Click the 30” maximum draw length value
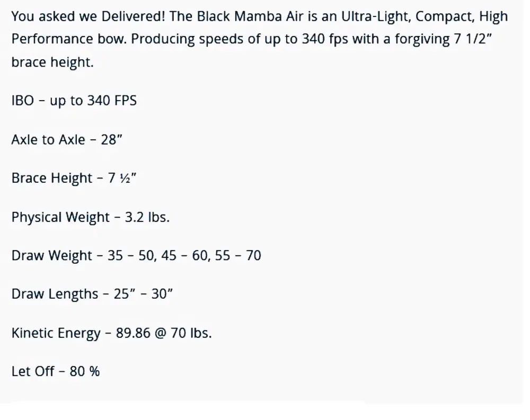Image resolution: width=530 pixels, height=420 pixels. (x=162, y=294)
